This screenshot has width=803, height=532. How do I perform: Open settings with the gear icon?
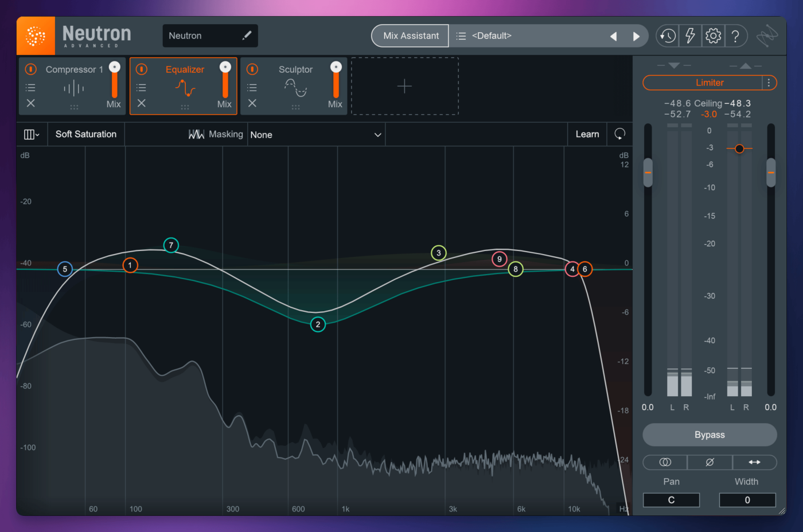713,36
